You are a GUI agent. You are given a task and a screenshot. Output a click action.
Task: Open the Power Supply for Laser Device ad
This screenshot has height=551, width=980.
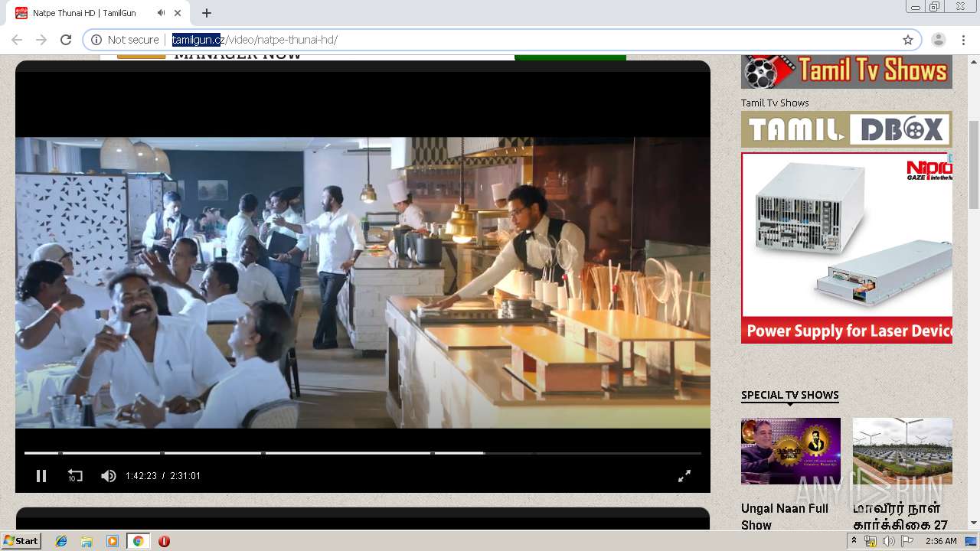click(x=847, y=248)
